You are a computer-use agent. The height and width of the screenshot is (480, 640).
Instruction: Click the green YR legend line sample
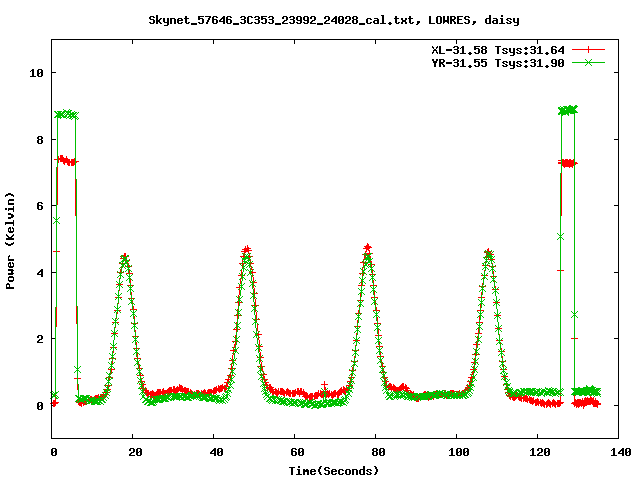tap(588, 62)
